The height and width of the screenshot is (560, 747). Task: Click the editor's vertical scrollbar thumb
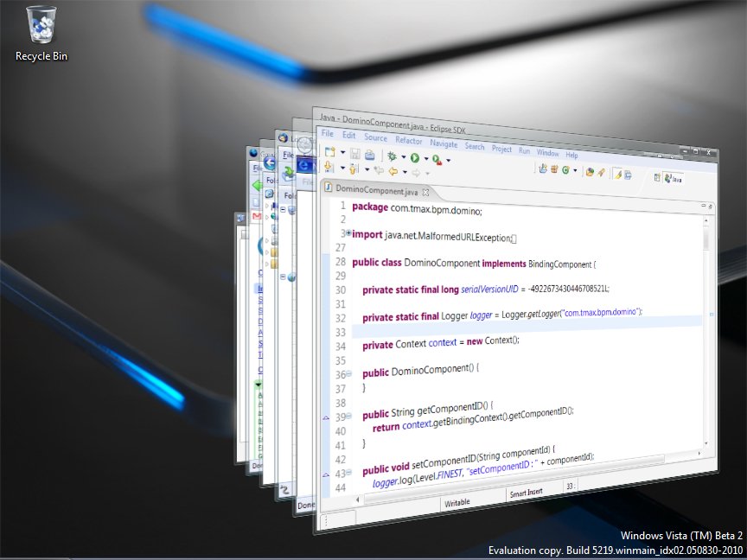705,239
